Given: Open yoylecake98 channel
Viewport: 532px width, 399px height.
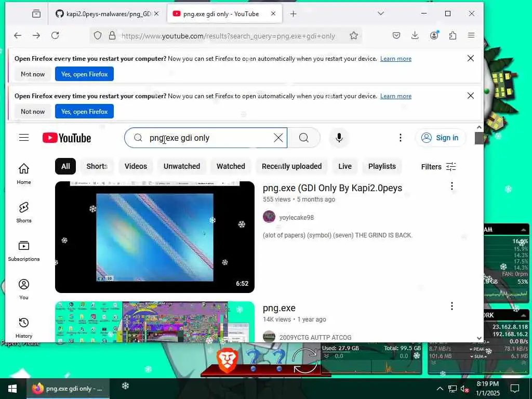Looking at the screenshot, I should click(x=296, y=218).
